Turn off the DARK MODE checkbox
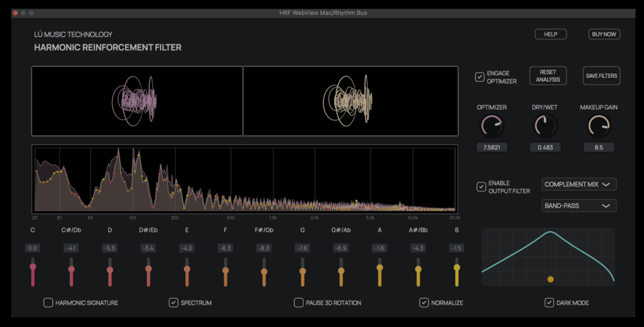Image resolution: width=644 pixels, height=327 pixels. 549,303
